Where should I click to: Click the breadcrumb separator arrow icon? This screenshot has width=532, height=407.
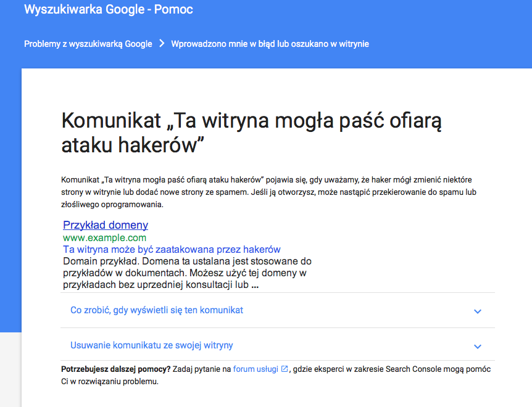[162, 43]
